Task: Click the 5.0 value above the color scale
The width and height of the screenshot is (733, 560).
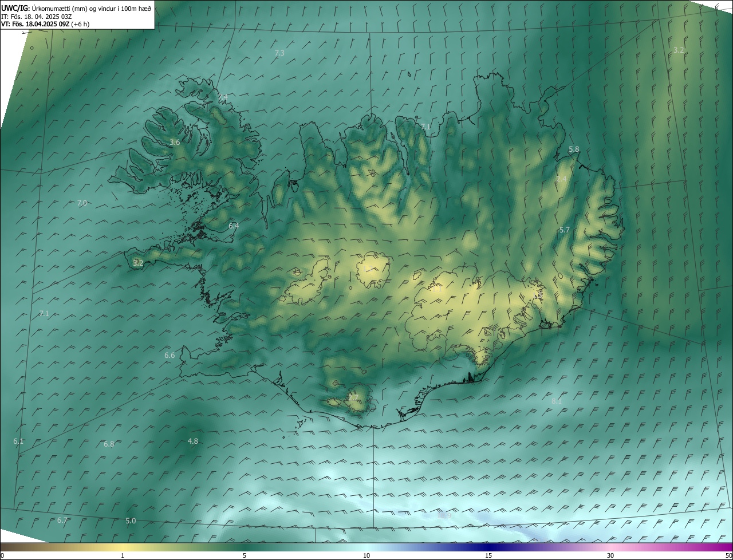Action: tap(131, 520)
